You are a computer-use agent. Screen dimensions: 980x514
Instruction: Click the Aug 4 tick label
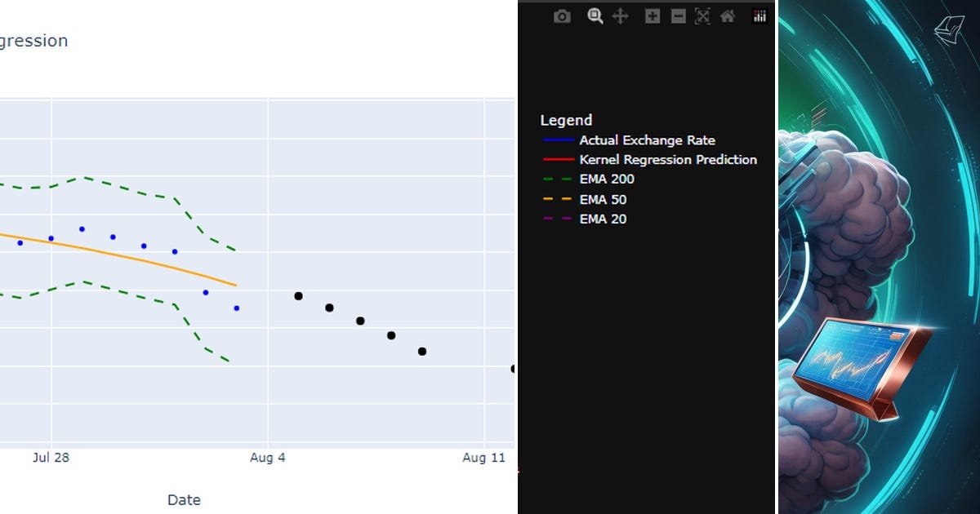click(267, 458)
